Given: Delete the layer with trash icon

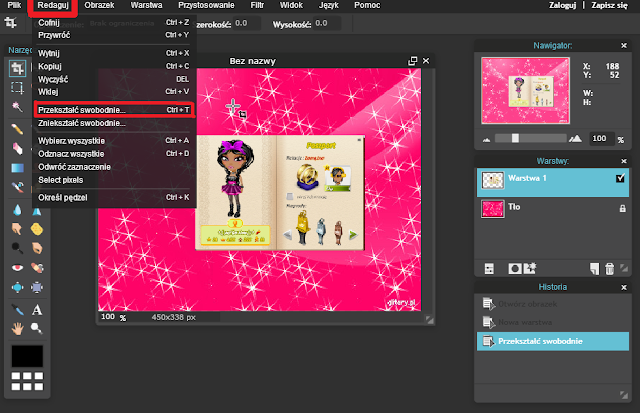Looking at the screenshot, I should 609,269.
